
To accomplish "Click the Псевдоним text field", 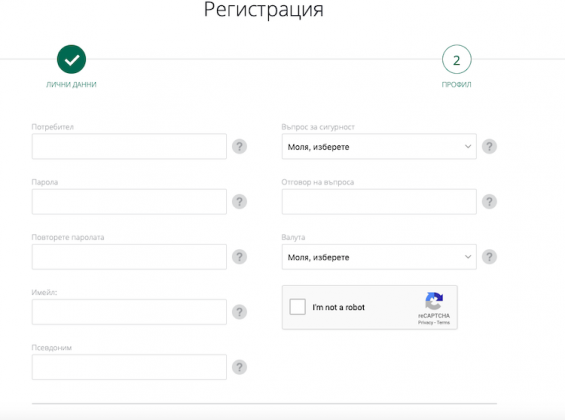I will pos(129,367).
